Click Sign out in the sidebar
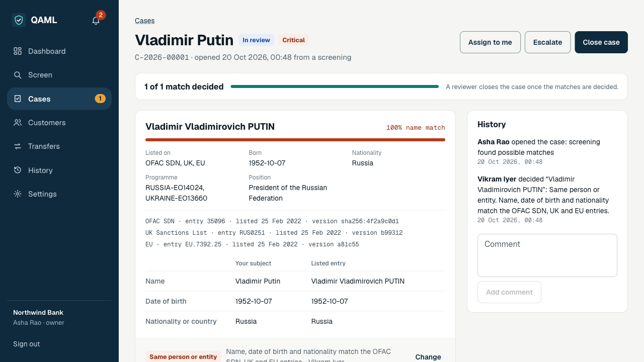644x362 pixels. 27,344
